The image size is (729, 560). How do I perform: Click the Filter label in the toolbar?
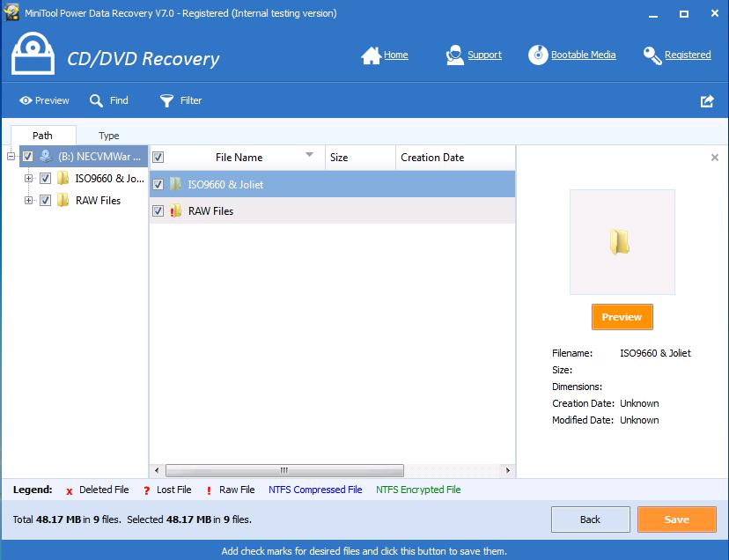[x=191, y=100]
